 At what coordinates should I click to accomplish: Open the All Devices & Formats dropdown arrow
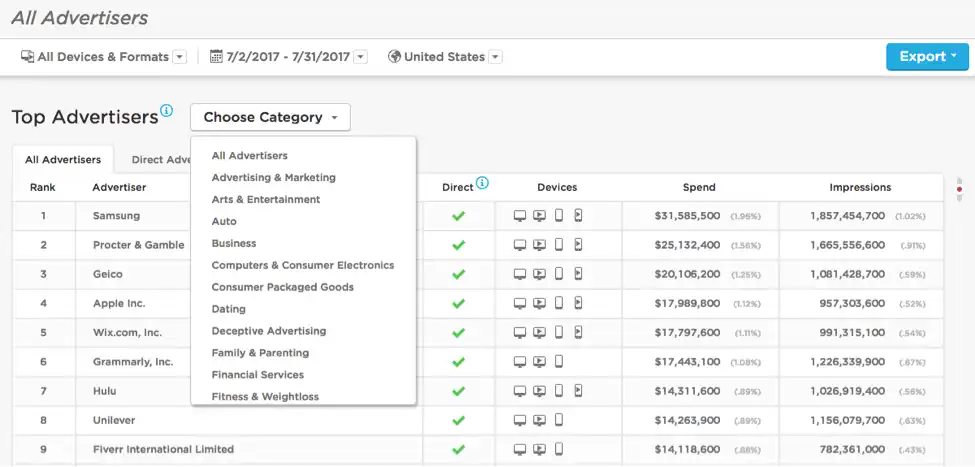pyautogui.click(x=179, y=57)
